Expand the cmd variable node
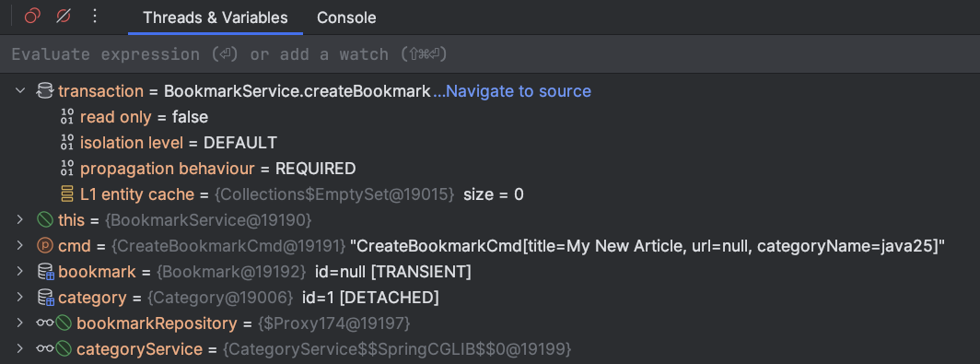The height and width of the screenshot is (364, 980). tap(20, 246)
